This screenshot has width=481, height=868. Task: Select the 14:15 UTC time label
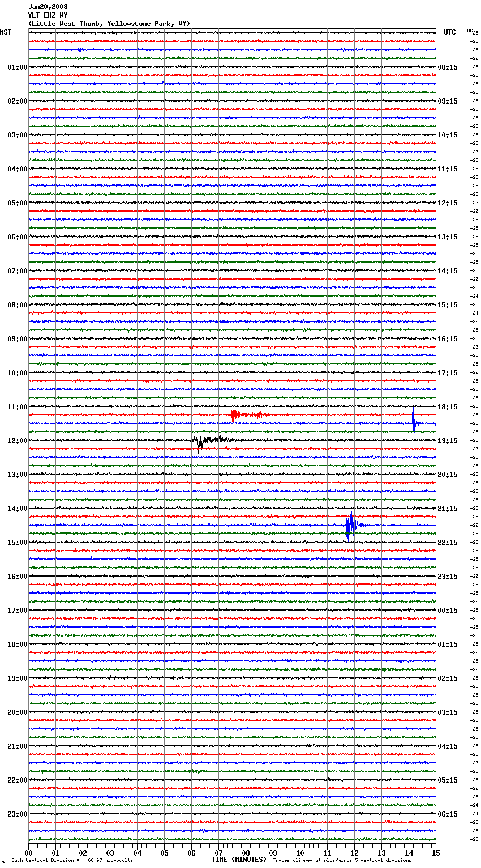(x=448, y=271)
